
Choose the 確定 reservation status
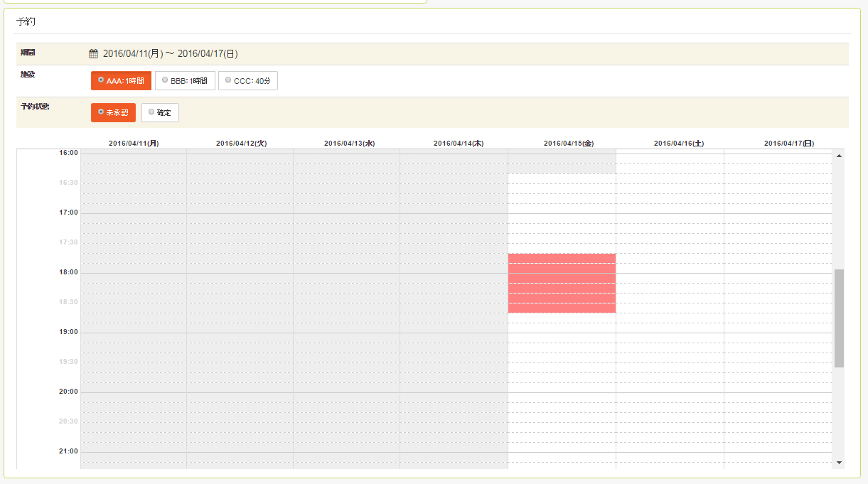[x=160, y=112]
